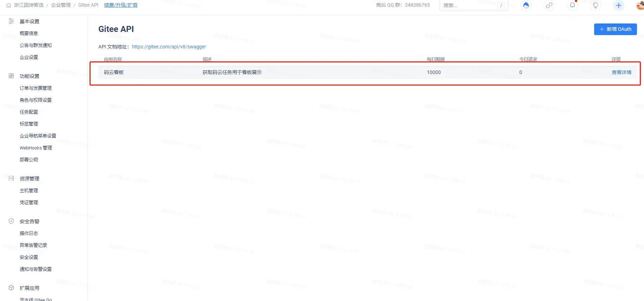Open 通知与告警设置 in the sidebar
The image size is (644, 301).
(x=35, y=269)
